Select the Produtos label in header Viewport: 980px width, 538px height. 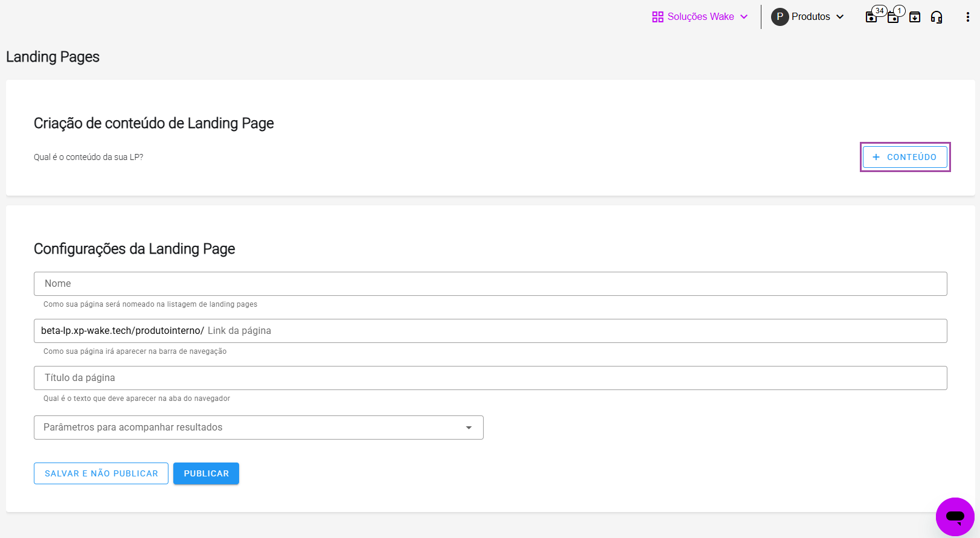(x=810, y=17)
